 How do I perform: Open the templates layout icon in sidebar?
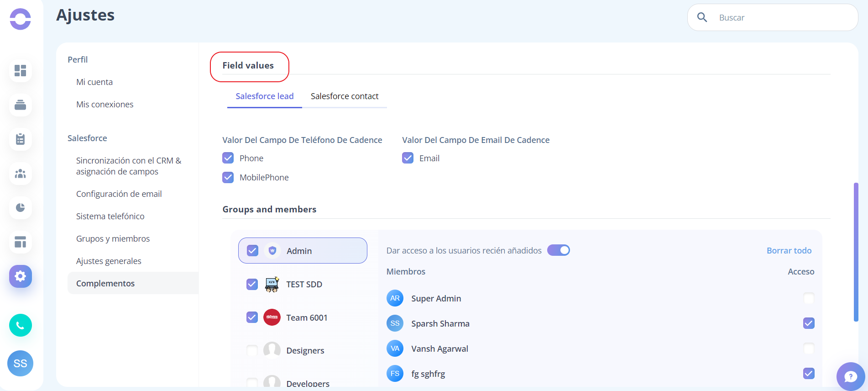tap(20, 242)
